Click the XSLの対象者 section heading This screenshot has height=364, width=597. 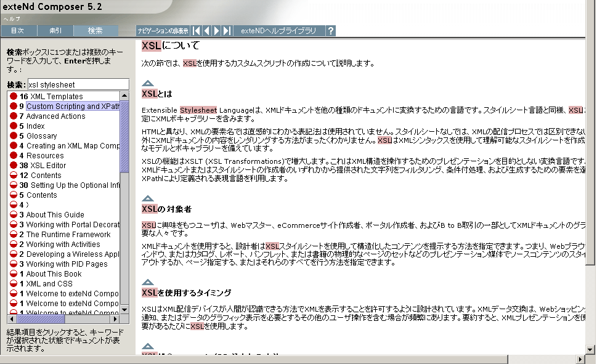point(166,209)
